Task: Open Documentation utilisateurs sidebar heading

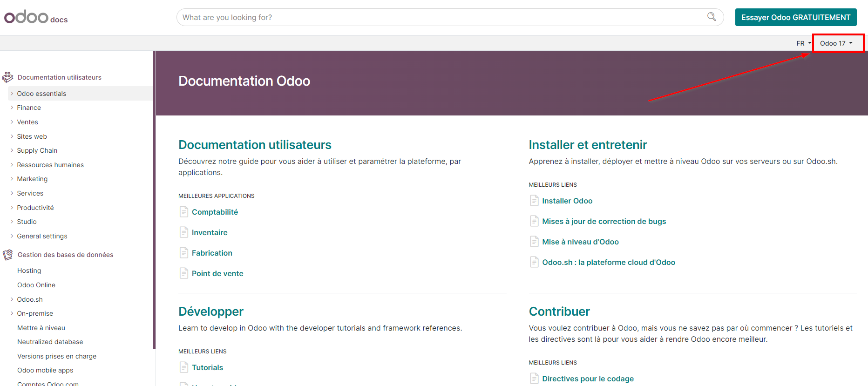Action: click(x=59, y=77)
